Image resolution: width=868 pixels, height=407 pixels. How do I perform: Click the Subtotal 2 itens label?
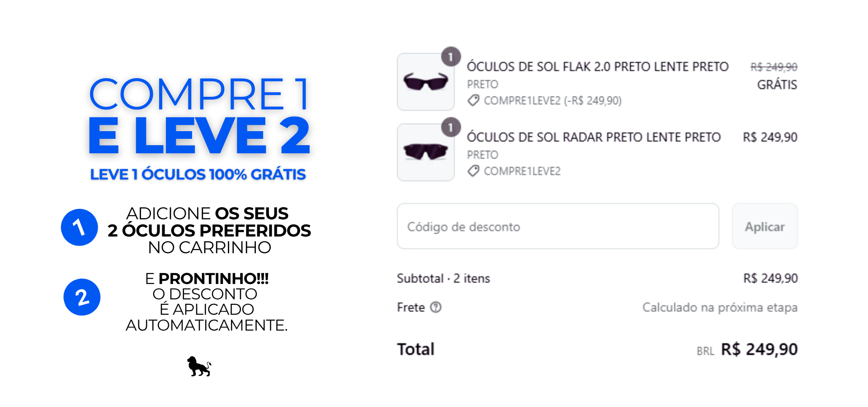coord(443,278)
